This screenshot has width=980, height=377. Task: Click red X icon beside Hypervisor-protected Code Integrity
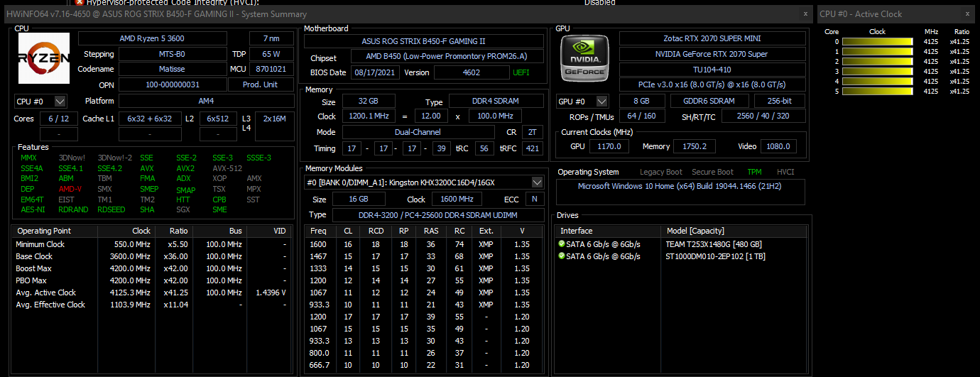pos(80,2)
